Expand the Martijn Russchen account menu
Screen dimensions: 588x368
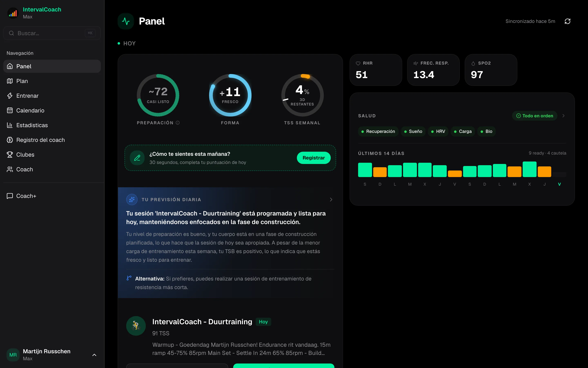[94, 355]
